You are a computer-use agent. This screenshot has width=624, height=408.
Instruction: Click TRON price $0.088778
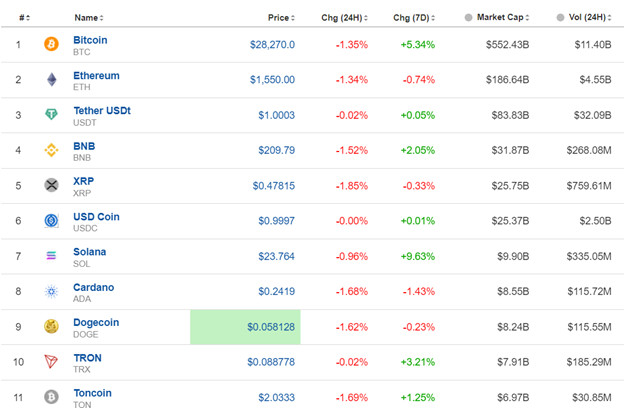pos(271,362)
